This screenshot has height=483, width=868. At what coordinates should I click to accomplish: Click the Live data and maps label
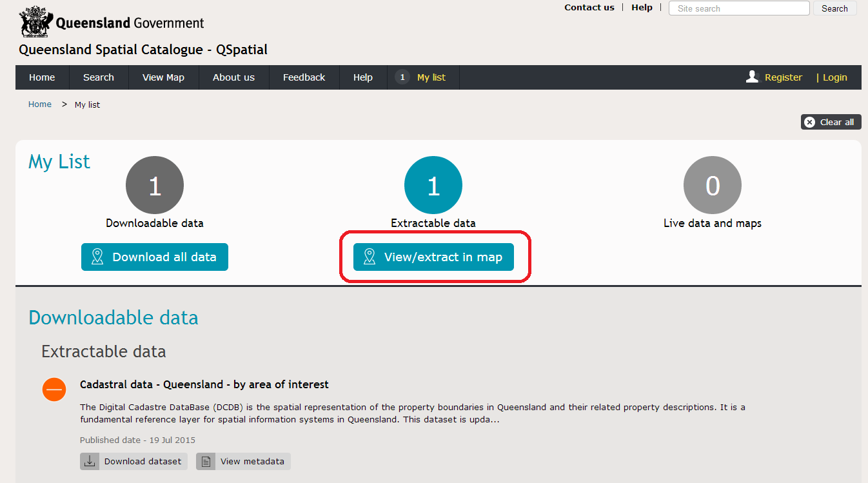(x=713, y=223)
